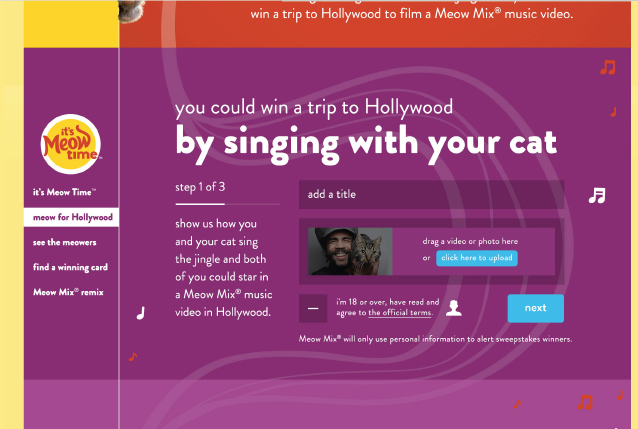Click here to upload button
This screenshot has width=638, height=429.
477,258
